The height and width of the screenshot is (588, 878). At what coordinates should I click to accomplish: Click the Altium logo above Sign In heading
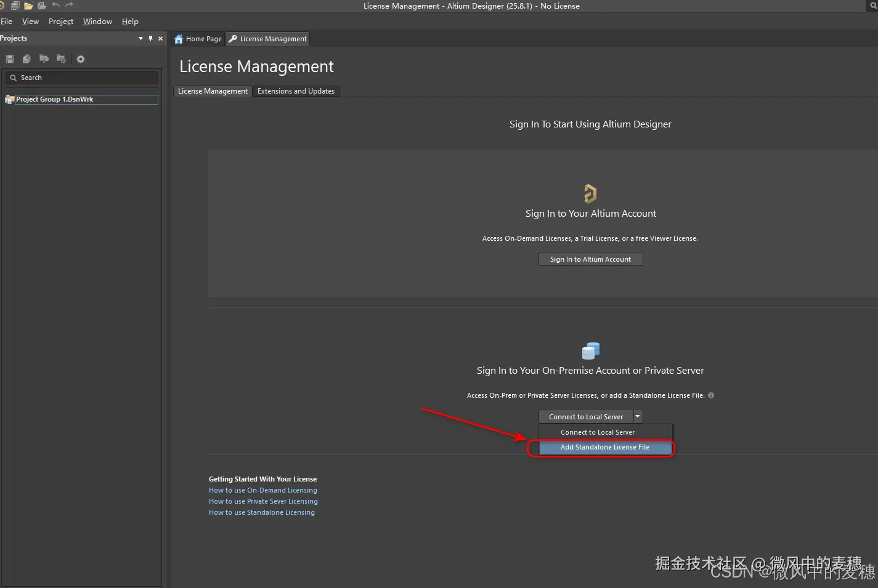[590, 193]
